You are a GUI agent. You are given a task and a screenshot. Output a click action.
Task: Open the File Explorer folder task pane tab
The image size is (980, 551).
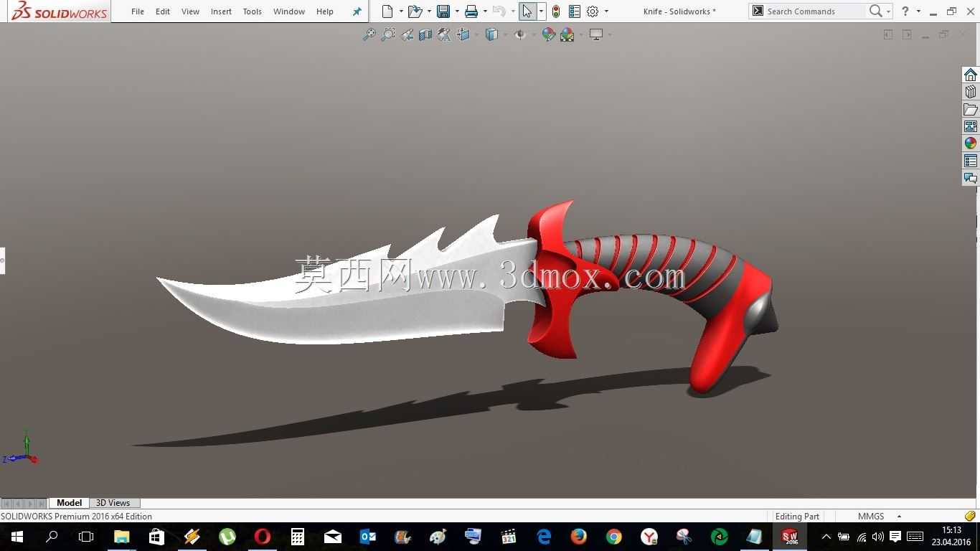point(971,109)
